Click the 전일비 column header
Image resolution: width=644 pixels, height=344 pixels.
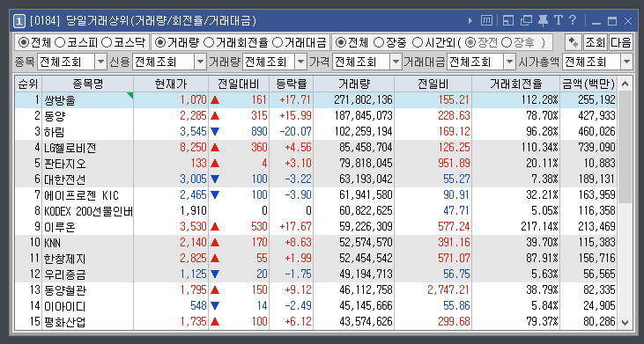point(433,84)
